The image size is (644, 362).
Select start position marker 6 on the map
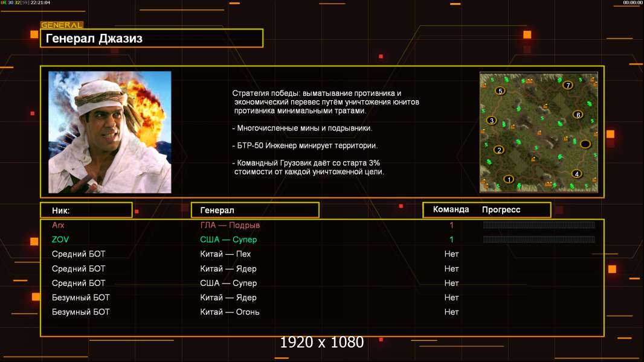578,115
